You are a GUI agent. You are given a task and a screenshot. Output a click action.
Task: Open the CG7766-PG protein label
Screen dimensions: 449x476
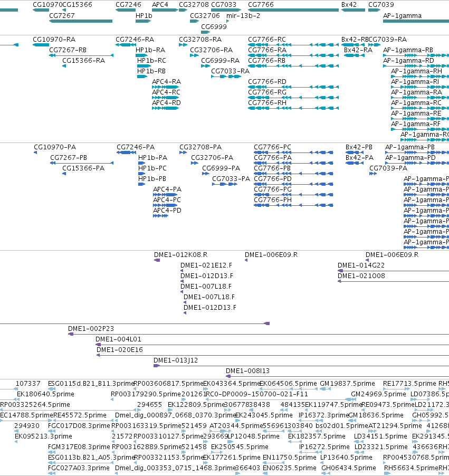(273, 189)
